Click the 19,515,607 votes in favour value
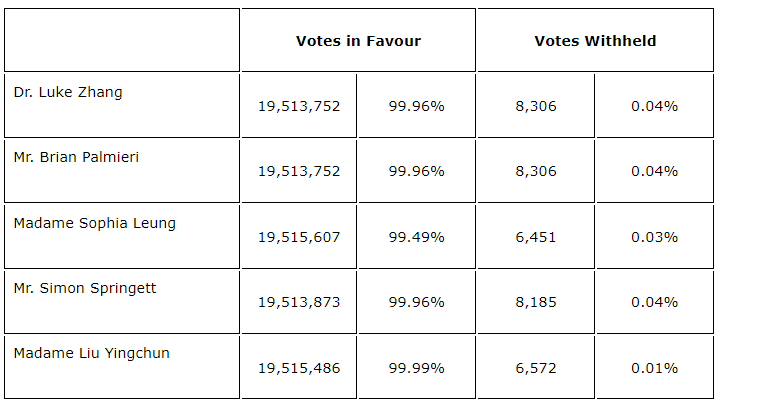768x411 pixels. coord(299,237)
